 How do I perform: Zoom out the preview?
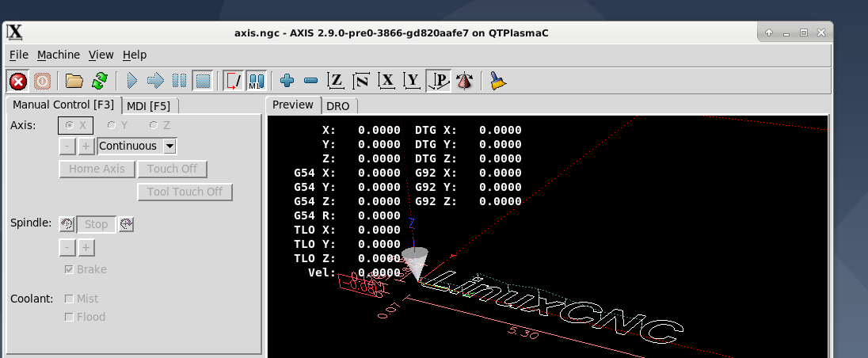311,82
